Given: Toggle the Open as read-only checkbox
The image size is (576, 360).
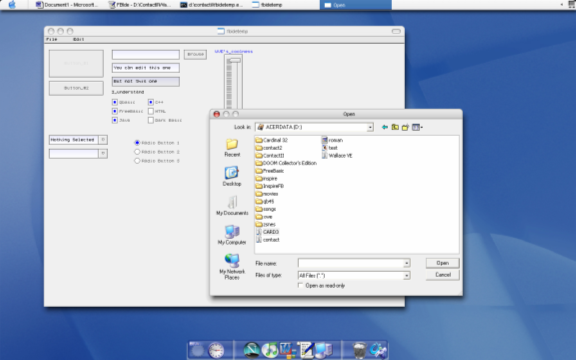Looking at the screenshot, I should (x=300, y=285).
